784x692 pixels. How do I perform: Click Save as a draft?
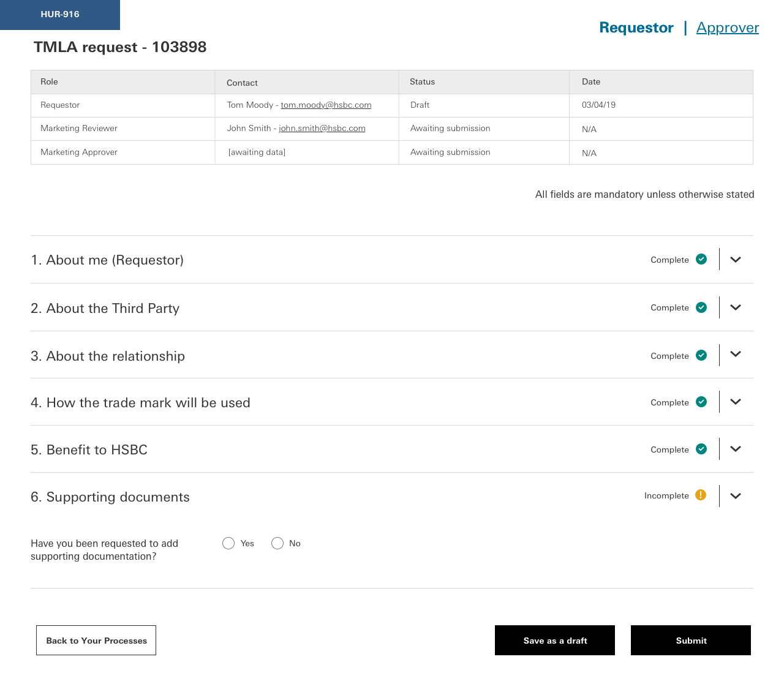554,641
